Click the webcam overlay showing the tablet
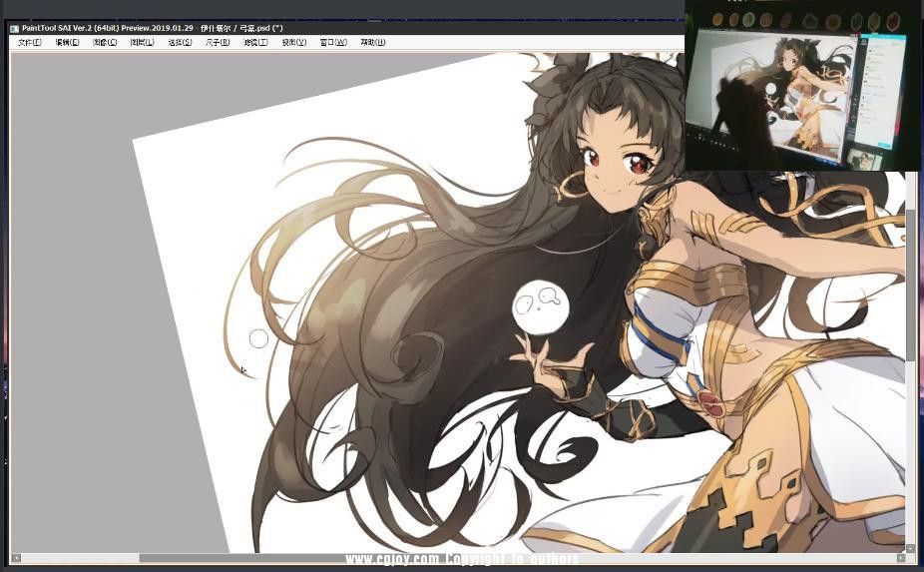Viewport: 924px width, 572px height. click(x=804, y=86)
